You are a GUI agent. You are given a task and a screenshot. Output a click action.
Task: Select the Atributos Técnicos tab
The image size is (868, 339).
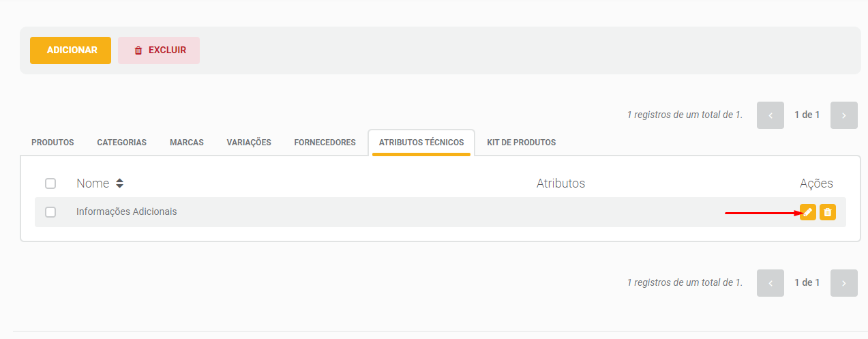pyautogui.click(x=421, y=143)
